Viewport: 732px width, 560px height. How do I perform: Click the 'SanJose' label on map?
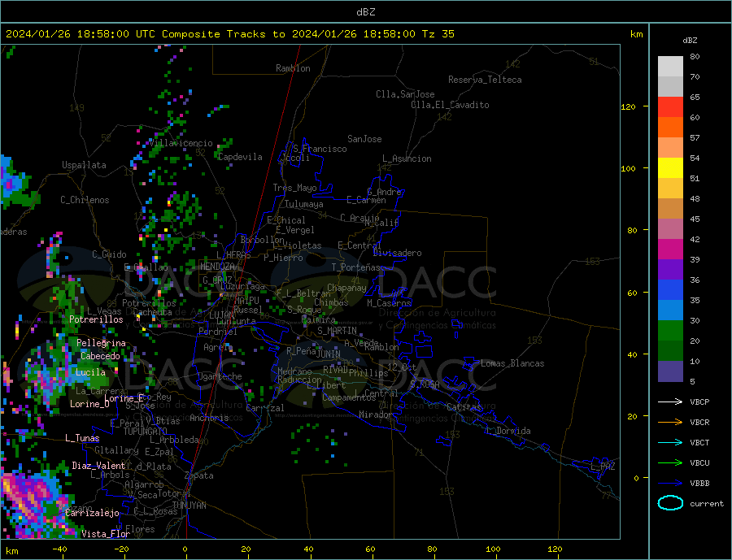click(x=364, y=139)
